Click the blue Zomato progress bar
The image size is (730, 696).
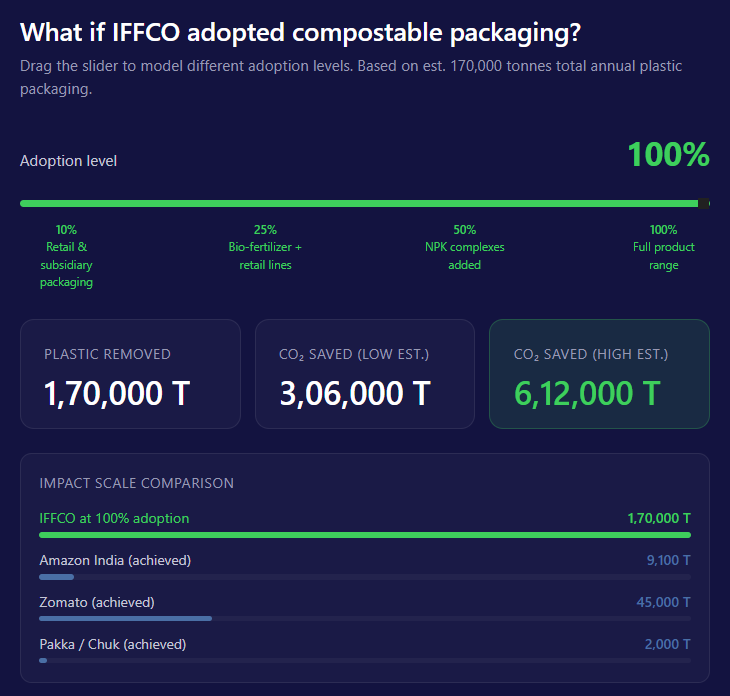click(x=125, y=619)
